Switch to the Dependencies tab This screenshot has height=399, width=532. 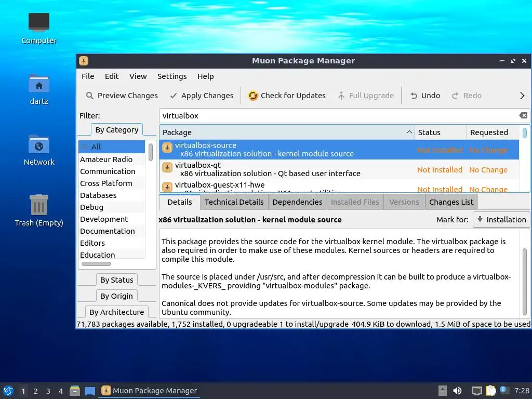(x=298, y=202)
